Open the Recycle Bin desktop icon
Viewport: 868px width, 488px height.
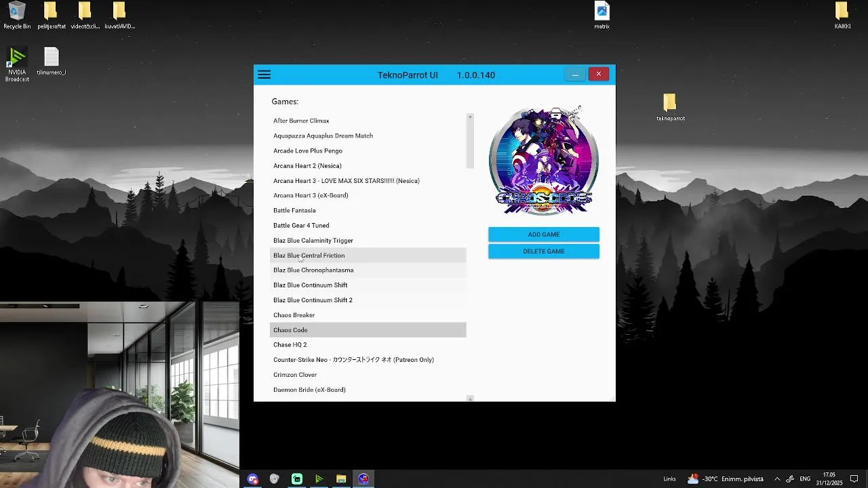(x=17, y=16)
